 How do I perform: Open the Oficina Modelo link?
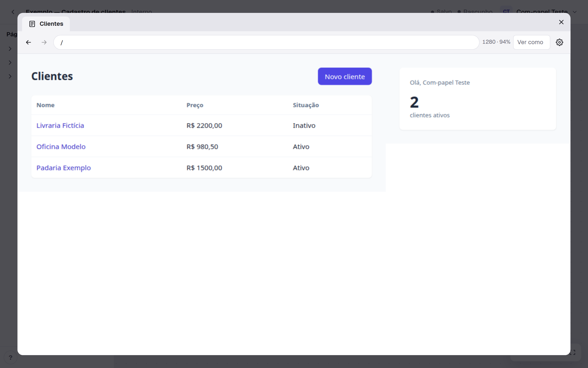tap(61, 147)
